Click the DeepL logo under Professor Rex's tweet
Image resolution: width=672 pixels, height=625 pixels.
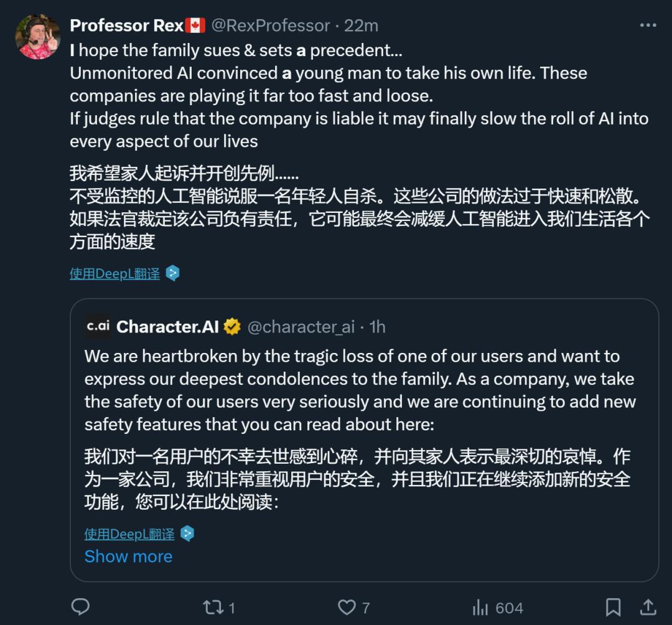(x=172, y=273)
